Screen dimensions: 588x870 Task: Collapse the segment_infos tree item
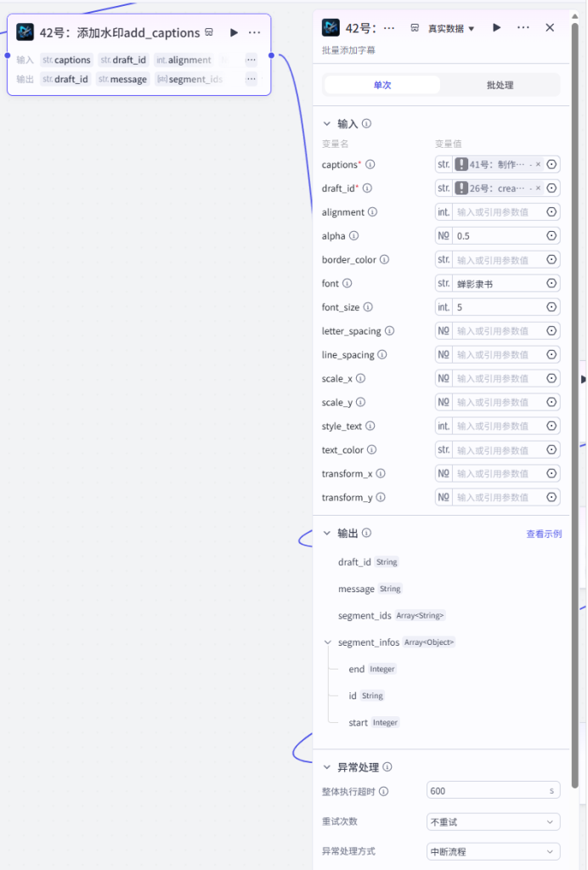pyautogui.click(x=327, y=642)
